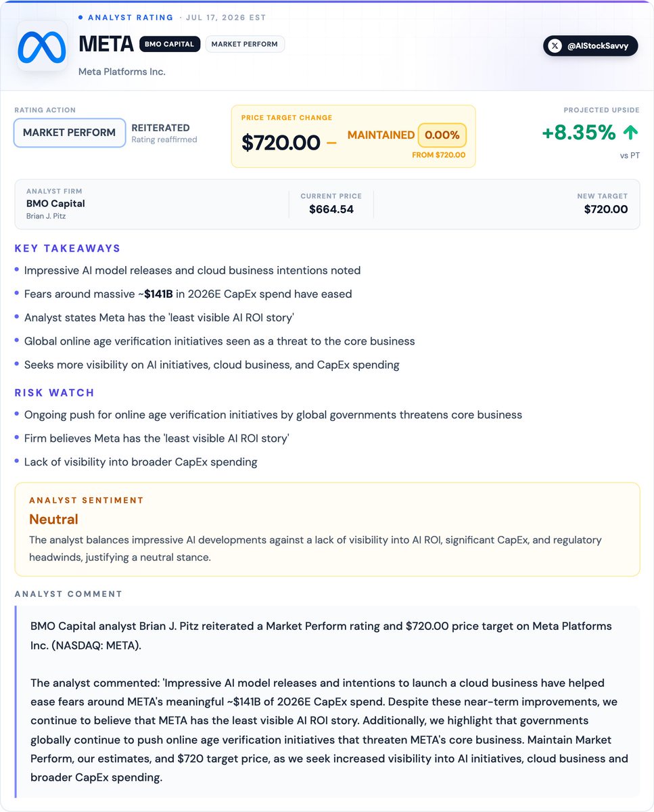The image size is (654, 812).
Task: Open the @AIStockSavvy profile button
Action: pyautogui.click(x=590, y=46)
